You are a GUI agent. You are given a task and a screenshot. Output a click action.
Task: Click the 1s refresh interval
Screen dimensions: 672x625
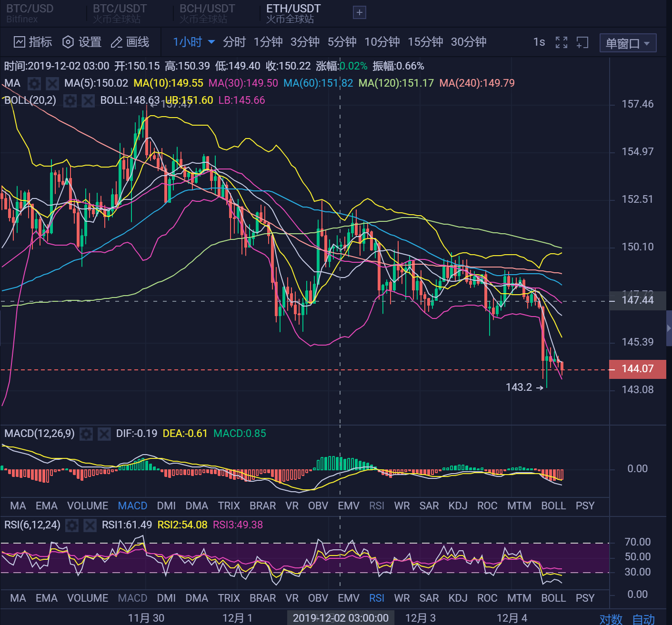(539, 42)
